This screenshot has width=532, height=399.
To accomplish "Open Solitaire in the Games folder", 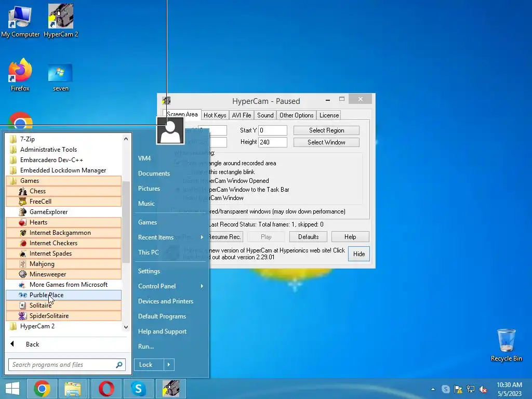I will tap(63, 305).
